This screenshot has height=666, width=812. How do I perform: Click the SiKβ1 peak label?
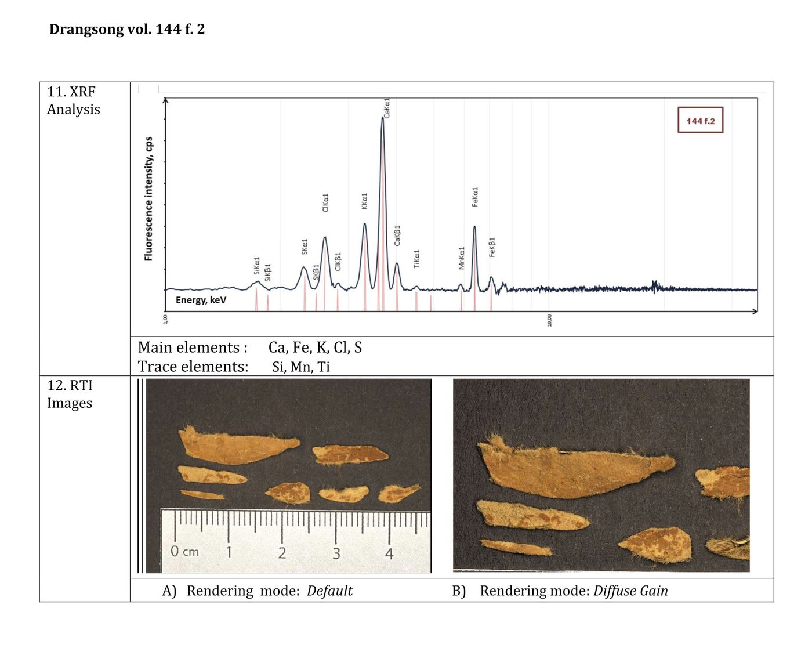click(x=267, y=273)
